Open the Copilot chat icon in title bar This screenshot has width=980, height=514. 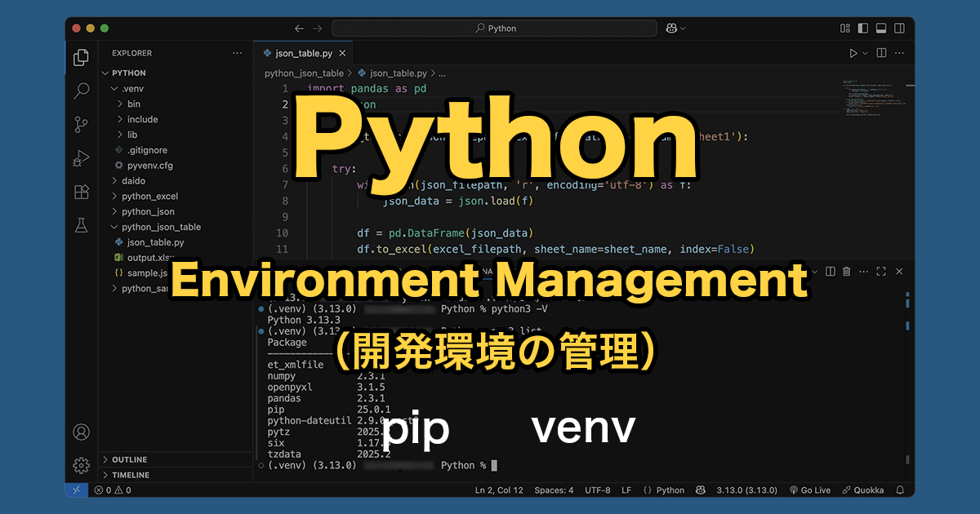tap(670, 29)
